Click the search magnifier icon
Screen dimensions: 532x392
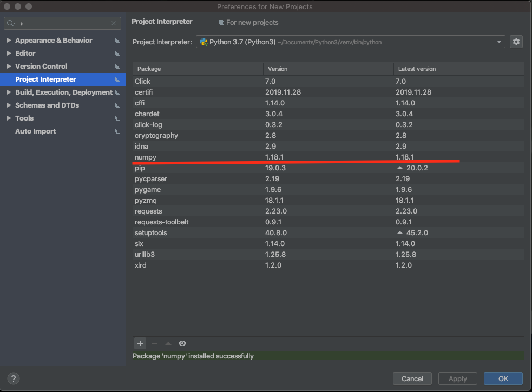[x=11, y=23]
